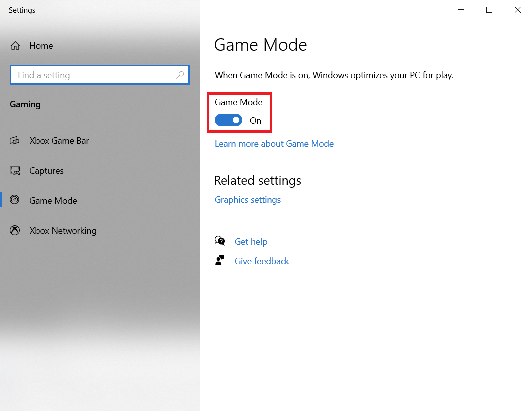Click the Get help chat icon
Viewport: 532px width, 411px height.
coord(220,241)
